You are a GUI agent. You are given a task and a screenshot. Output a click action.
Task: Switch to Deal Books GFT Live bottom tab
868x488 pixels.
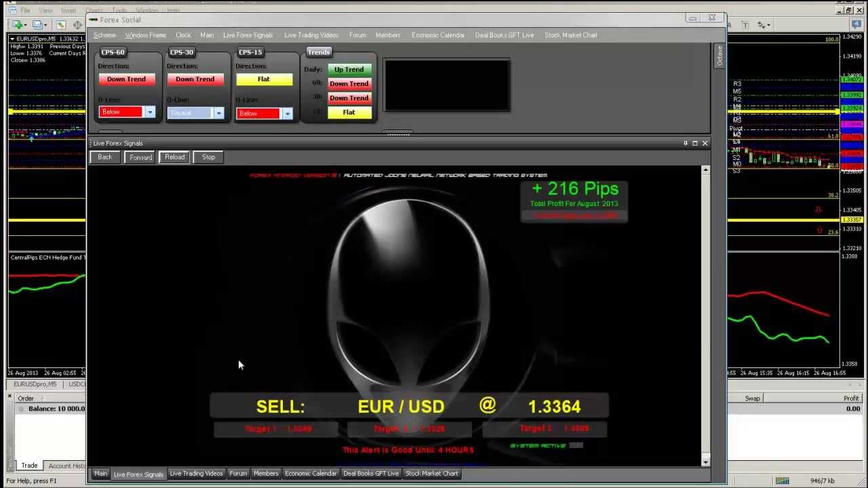[371, 474]
